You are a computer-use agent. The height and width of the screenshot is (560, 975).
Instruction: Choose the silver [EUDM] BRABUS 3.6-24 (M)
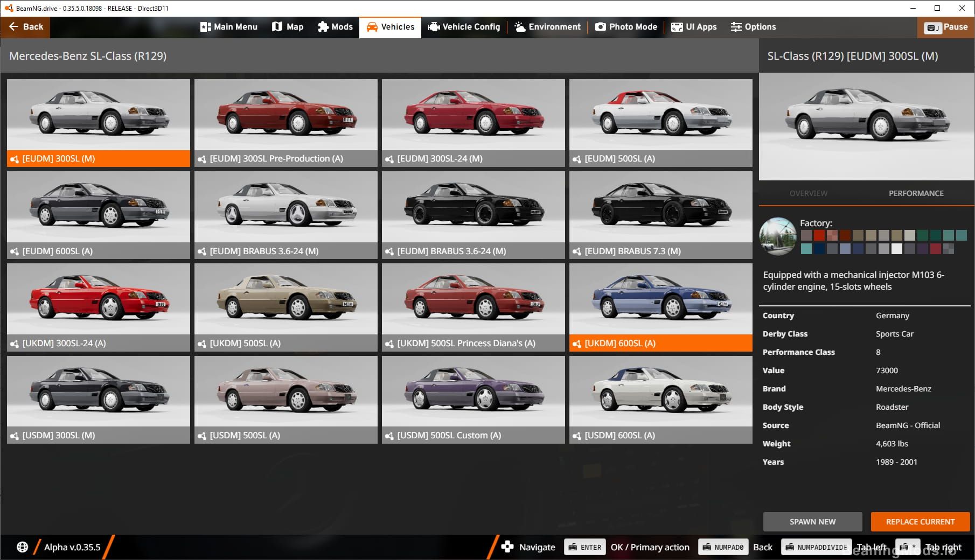(x=286, y=215)
